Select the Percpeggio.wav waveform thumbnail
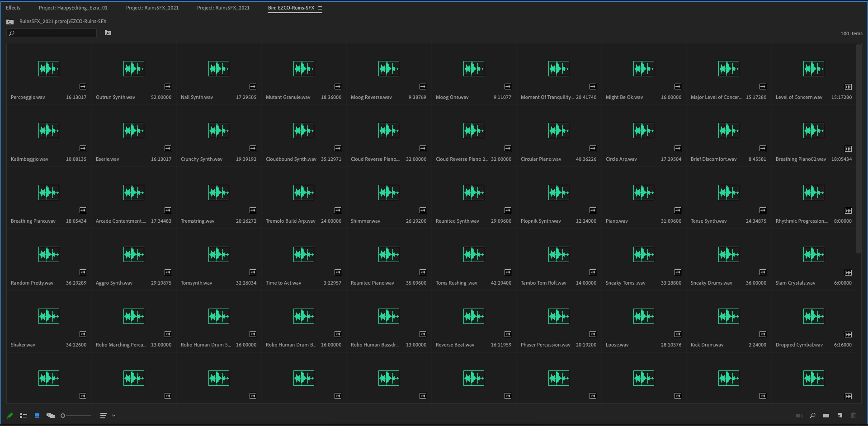 pos(49,69)
